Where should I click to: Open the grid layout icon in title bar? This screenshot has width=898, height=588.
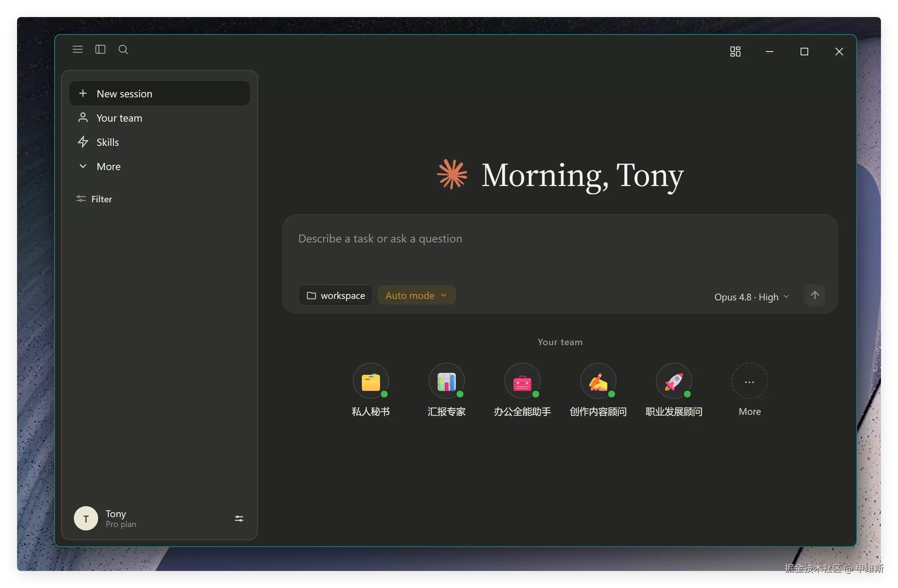[x=735, y=52]
